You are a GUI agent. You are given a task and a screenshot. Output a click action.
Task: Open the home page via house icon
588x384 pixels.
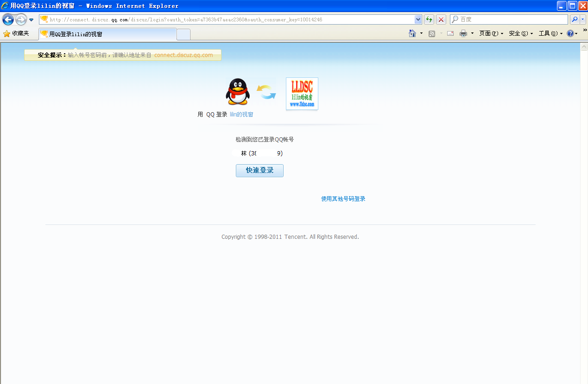pos(411,33)
